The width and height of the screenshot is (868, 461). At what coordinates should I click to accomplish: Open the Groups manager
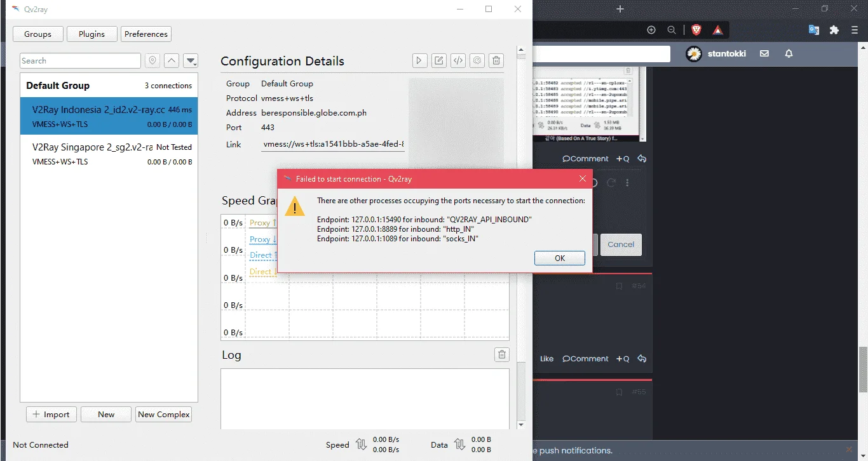(x=38, y=34)
